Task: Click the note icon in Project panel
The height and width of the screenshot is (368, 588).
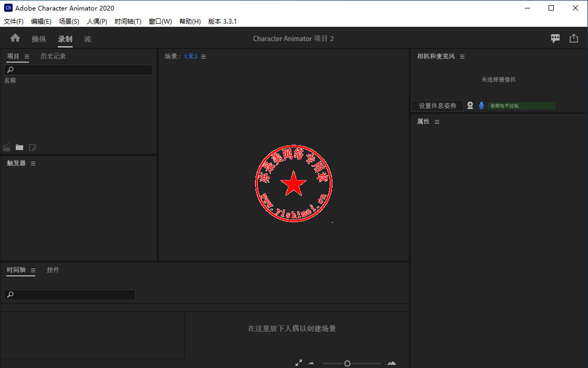Action: pyautogui.click(x=33, y=147)
